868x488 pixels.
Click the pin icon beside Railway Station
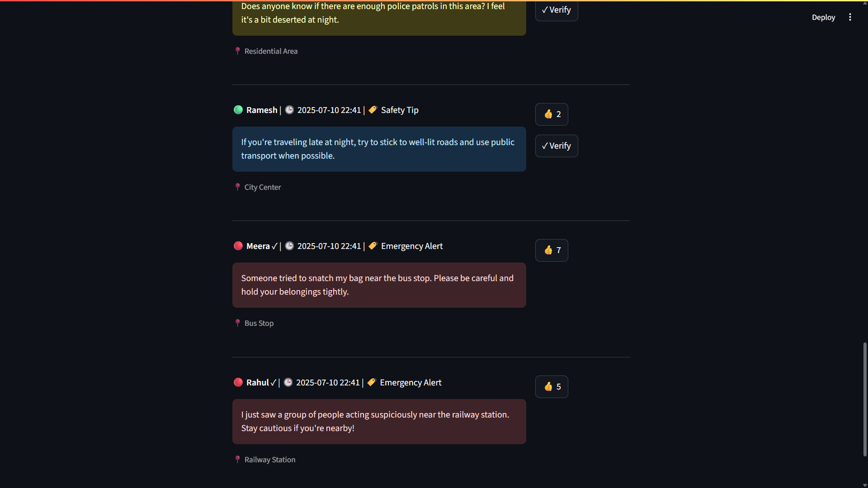(x=237, y=459)
